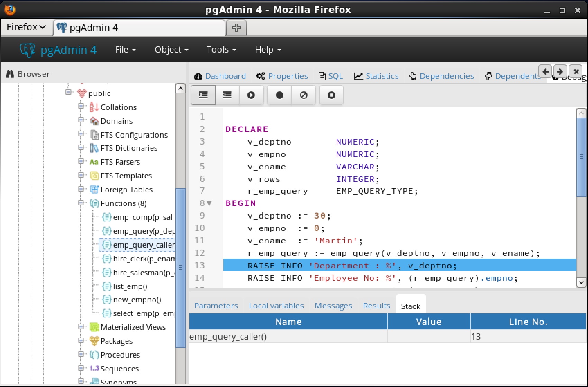
Task: Click the new tab plus icon
Action: coord(236,28)
